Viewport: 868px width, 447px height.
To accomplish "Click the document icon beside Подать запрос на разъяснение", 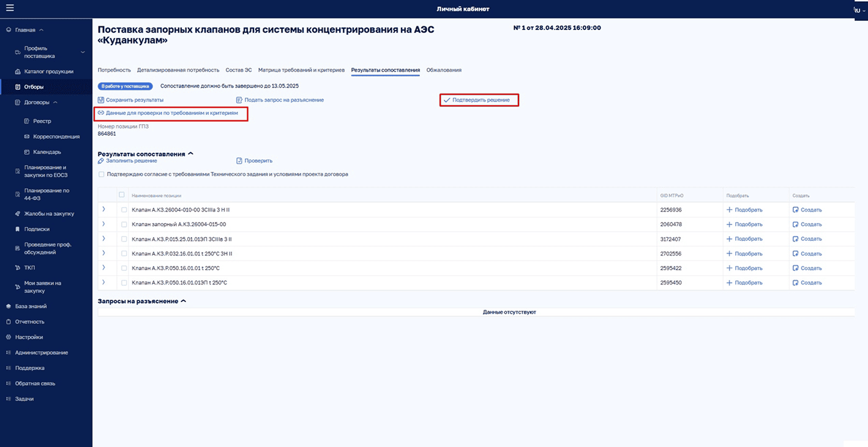I will pos(239,100).
